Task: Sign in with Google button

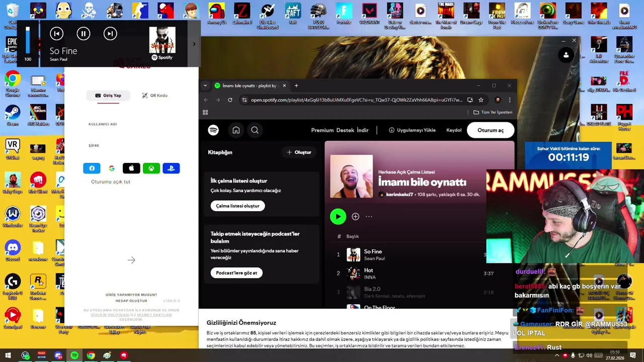Action: click(112, 168)
